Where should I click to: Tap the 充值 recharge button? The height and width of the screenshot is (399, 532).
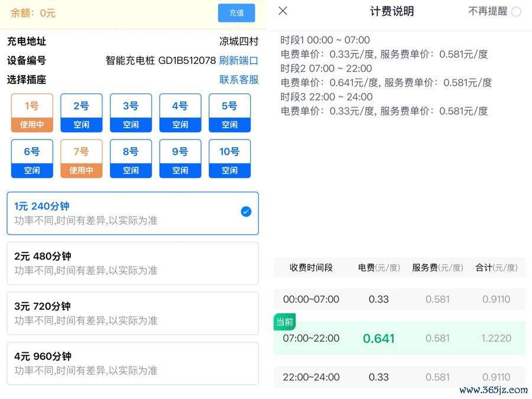pyautogui.click(x=236, y=13)
